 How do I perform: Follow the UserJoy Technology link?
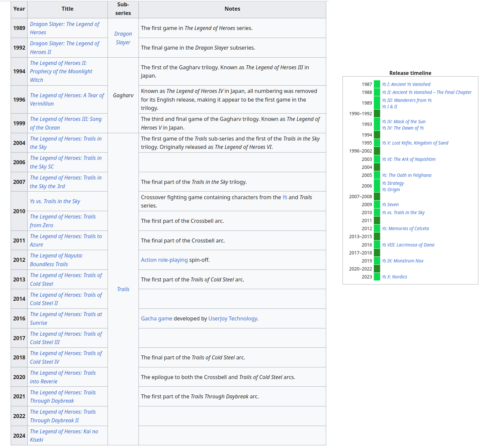233,318
